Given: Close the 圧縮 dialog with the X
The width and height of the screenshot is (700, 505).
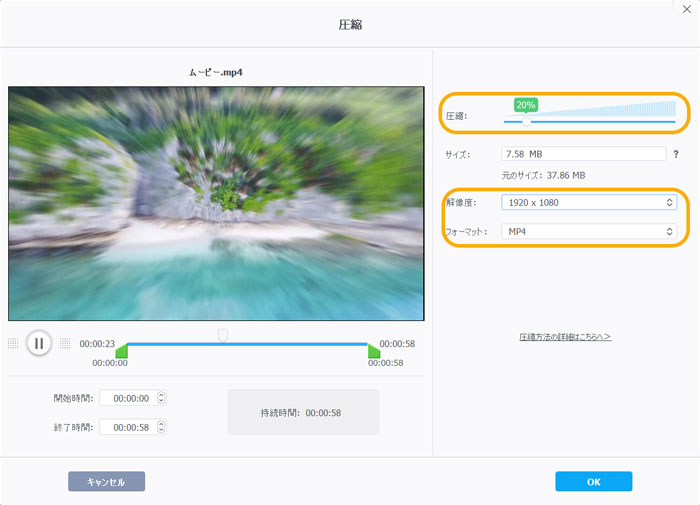Looking at the screenshot, I should coord(687,9).
